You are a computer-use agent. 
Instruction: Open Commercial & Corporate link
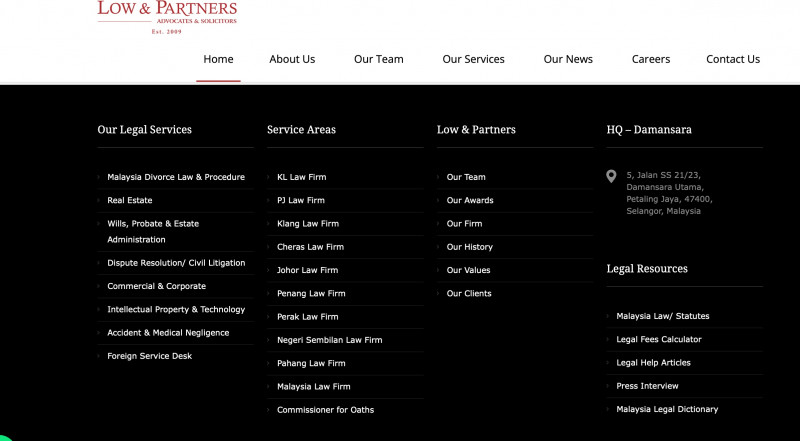point(157,286)
